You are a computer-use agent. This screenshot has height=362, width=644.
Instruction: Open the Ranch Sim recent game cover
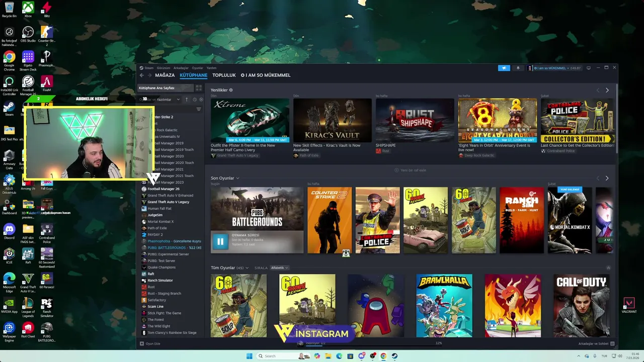click(x=522, y=220)
